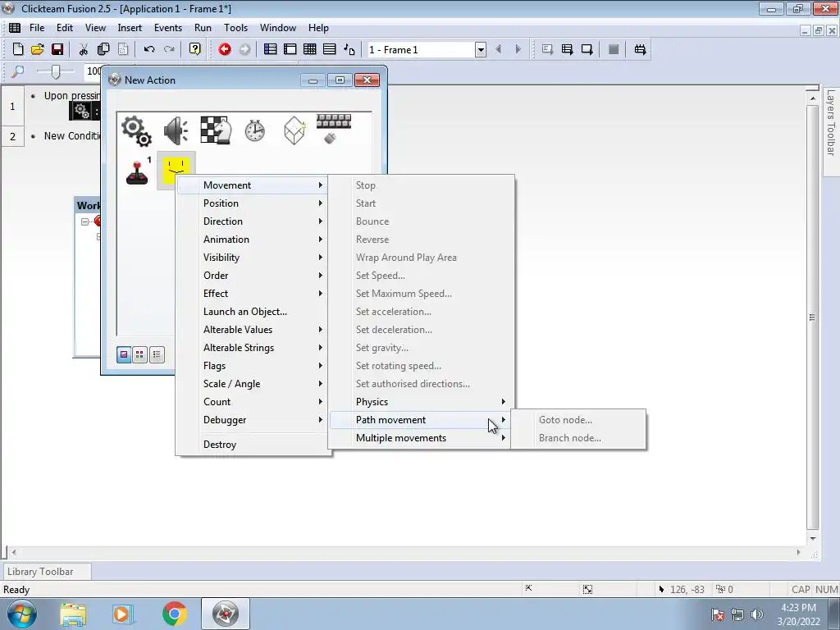
Task: Open Windows Media Player taskbar icon
Action: [121, 614]
